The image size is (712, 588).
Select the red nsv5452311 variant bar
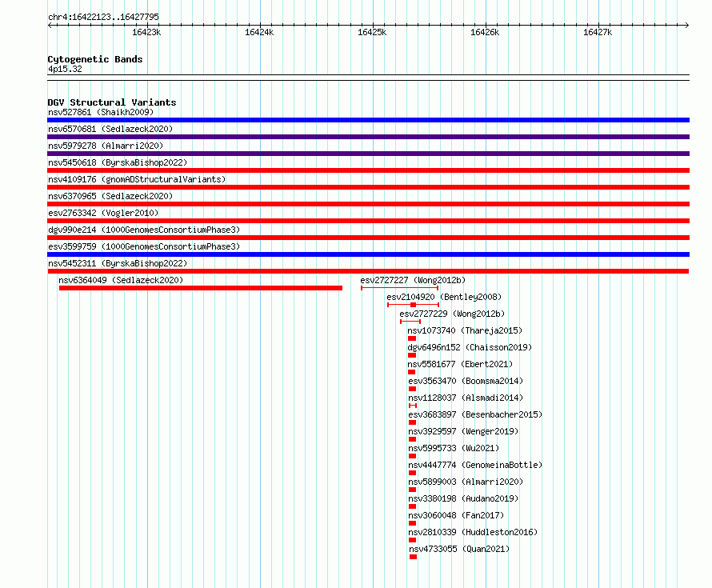tap(368, 271)
